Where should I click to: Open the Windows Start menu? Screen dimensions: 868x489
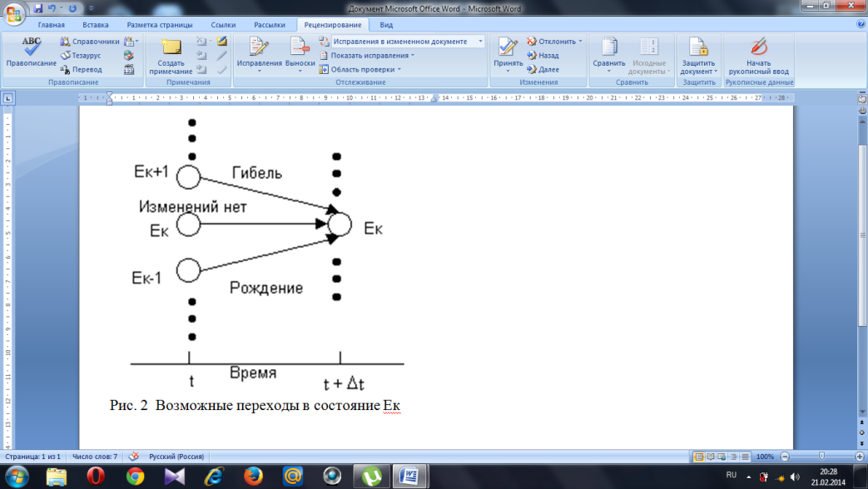click(17, 477)
